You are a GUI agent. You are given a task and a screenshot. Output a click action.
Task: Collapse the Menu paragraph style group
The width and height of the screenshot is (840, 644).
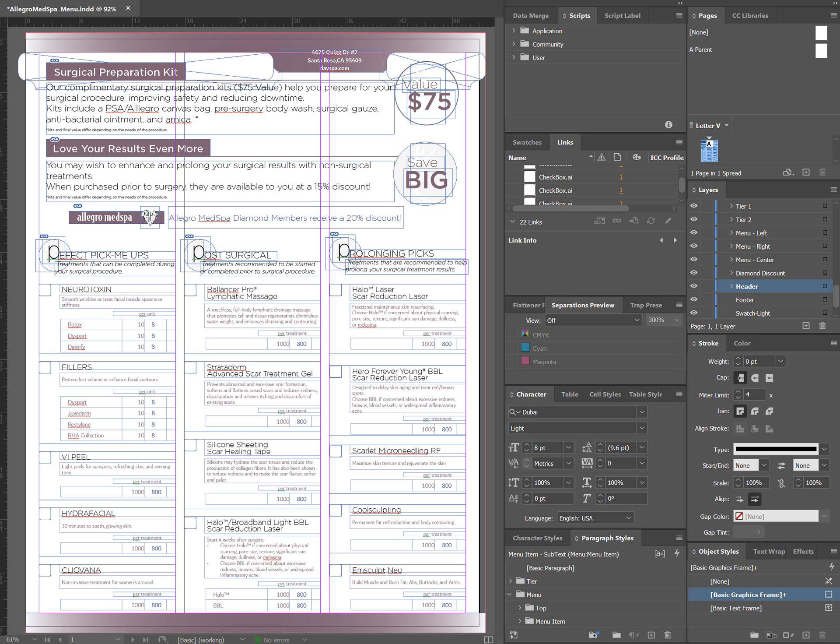coord(510,595)
